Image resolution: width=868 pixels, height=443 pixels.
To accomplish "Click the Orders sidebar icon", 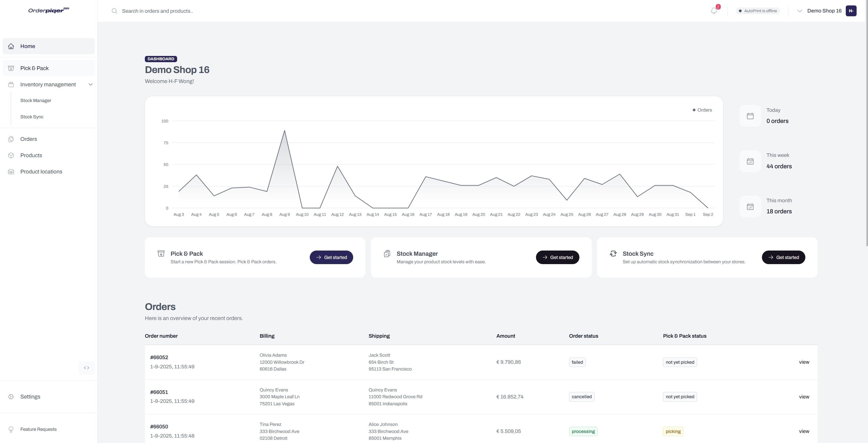I will (x=11, y=139).
